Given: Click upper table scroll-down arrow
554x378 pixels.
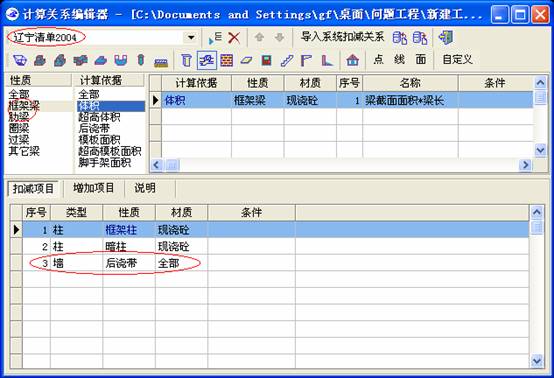Looking at the screenshot, I should point(540,151).
